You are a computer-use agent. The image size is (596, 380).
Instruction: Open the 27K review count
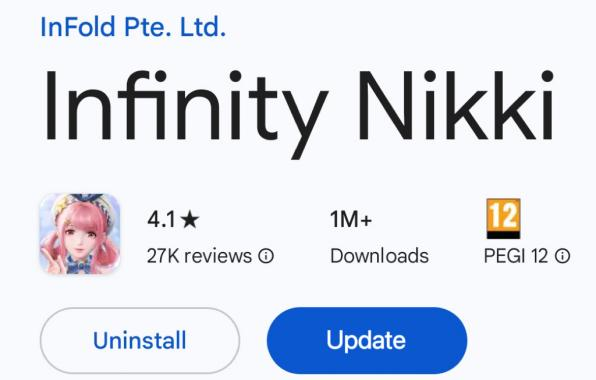tap(163, 256)
